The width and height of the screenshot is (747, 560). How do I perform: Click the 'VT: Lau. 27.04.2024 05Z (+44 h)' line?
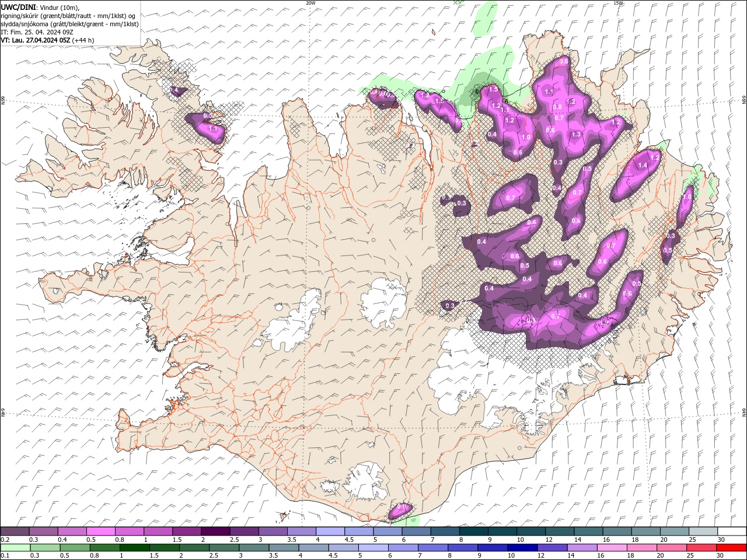[47, 40]
